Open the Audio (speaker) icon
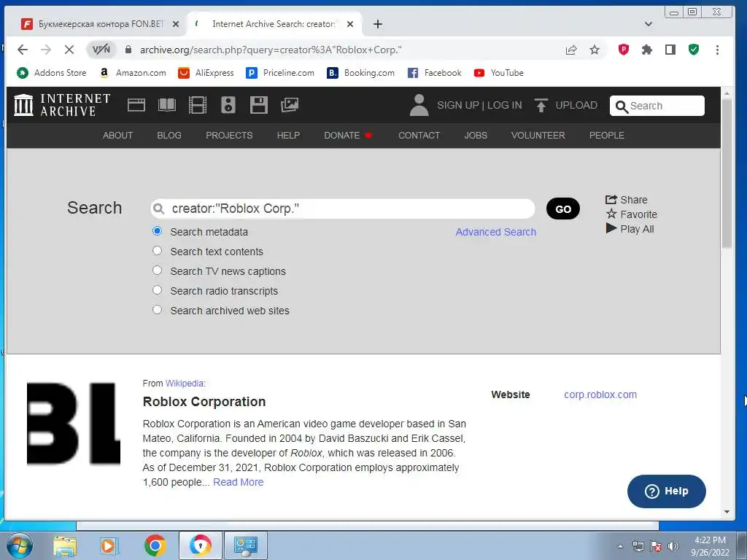Viewport: 747px width, 560px height. tap(228, 105)
